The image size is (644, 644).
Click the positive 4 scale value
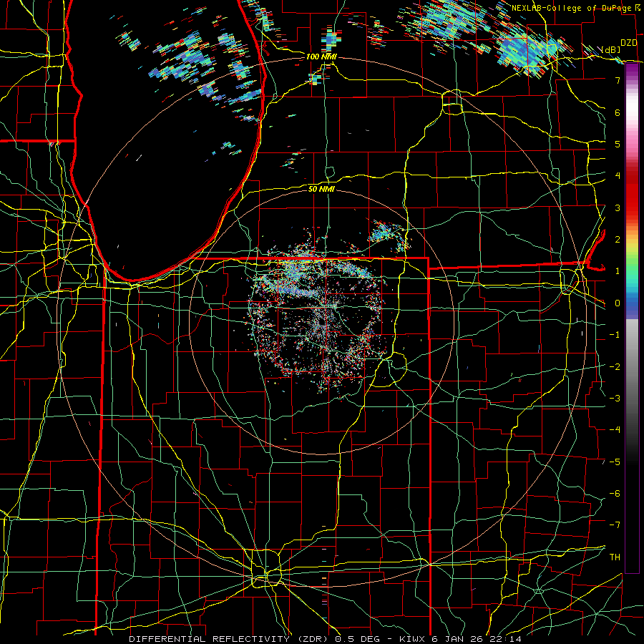click(618, 176)
